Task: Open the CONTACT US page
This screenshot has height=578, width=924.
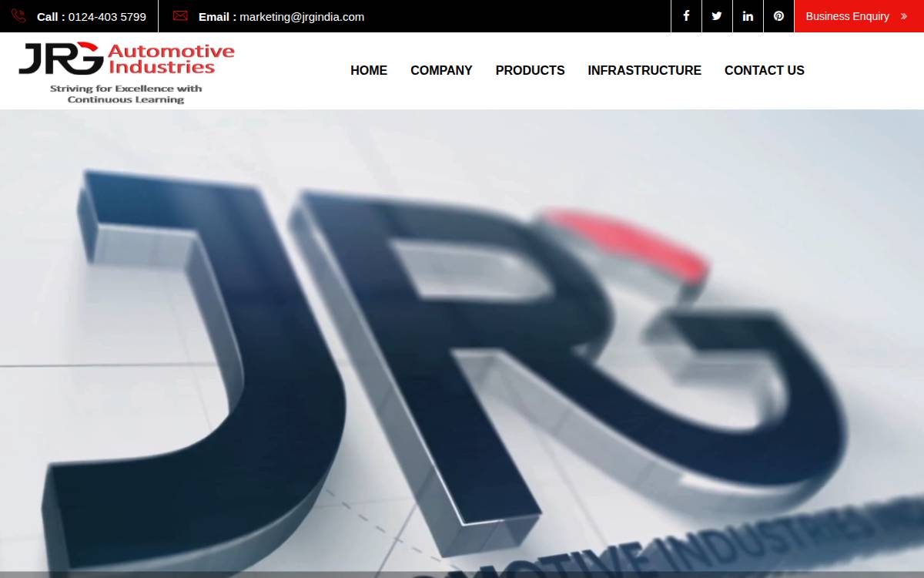Action: [x=765, y=70]
